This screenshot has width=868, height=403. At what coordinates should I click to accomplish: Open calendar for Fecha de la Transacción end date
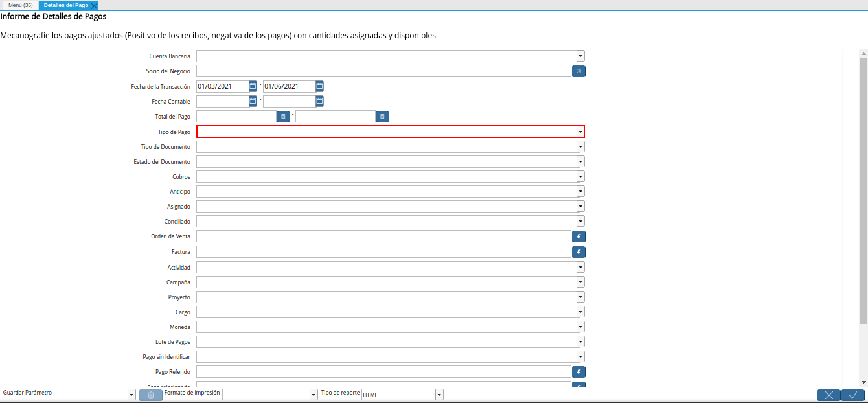pyautogui.click(x=319, y=86)
